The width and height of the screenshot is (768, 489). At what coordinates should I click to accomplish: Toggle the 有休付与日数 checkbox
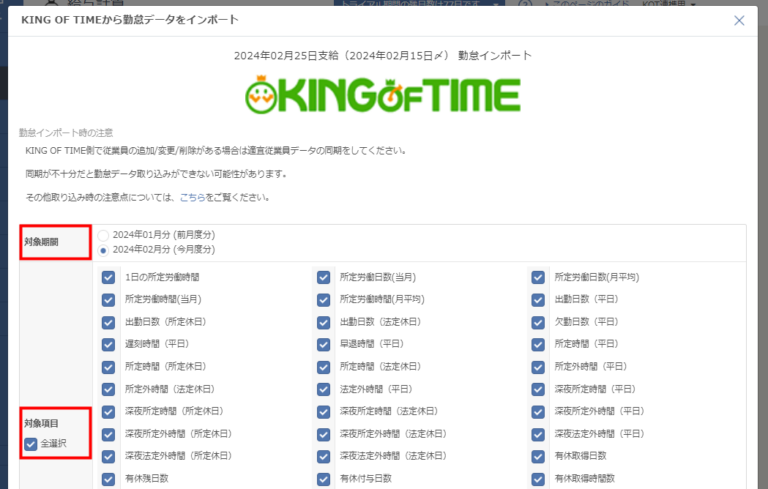(324, 479)
